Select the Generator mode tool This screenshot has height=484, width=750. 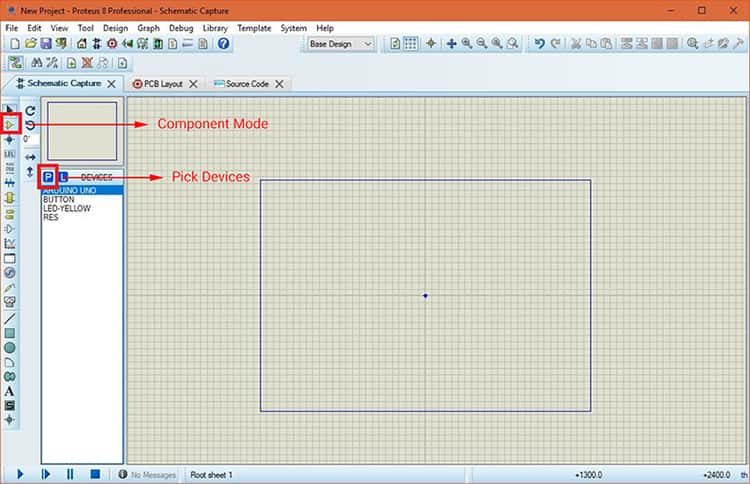point(9,273)
